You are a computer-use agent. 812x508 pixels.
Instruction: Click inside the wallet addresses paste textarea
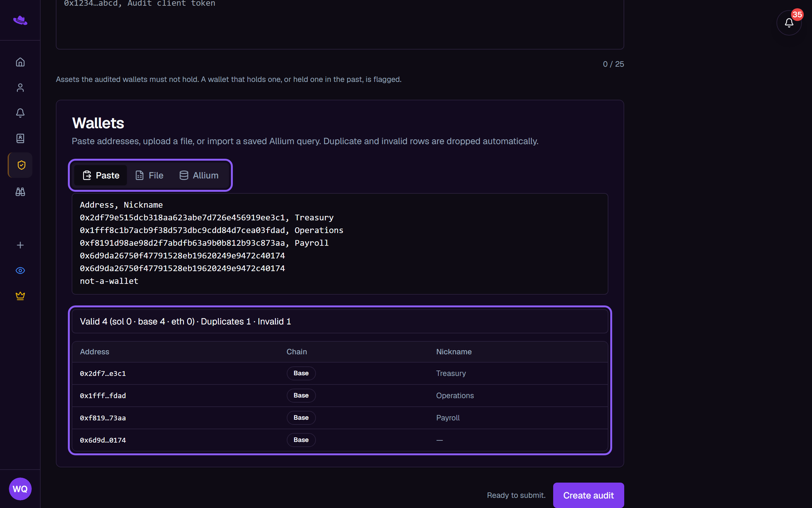coord(340,244)
